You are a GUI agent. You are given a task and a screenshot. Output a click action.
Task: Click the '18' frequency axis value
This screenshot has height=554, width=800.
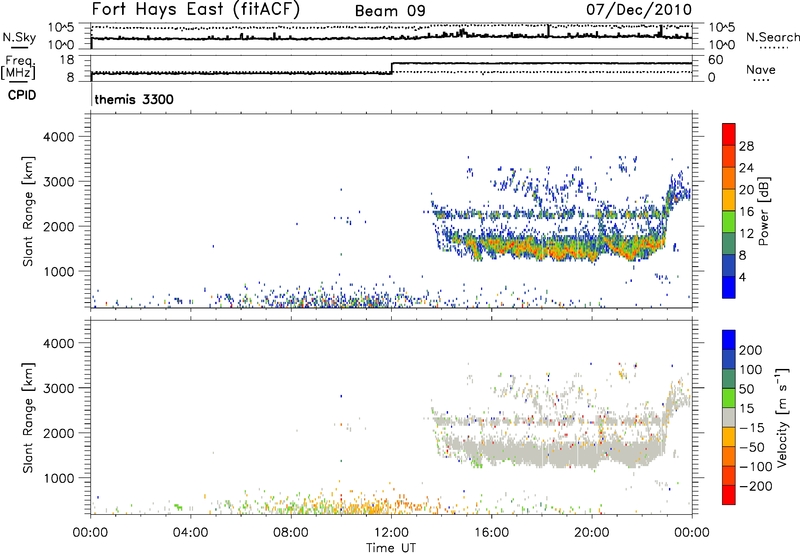pyautogui.click(x=68, y=60)
